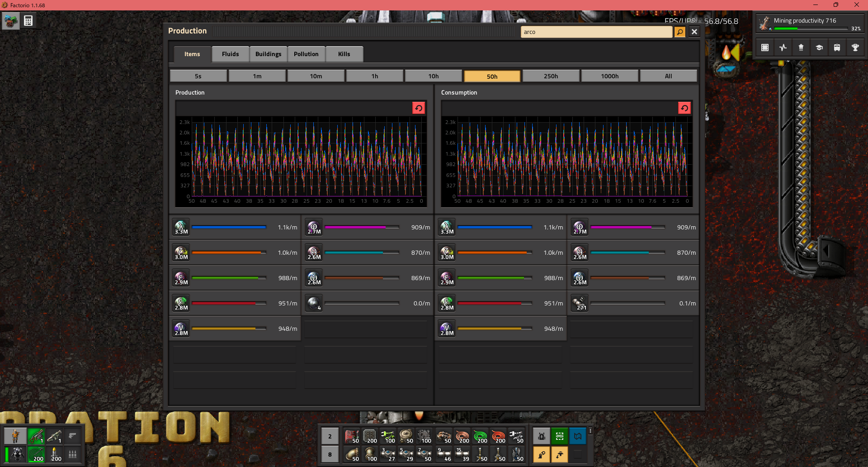
Task: Click the search magnifier button
Action: (x=679, y=32)
